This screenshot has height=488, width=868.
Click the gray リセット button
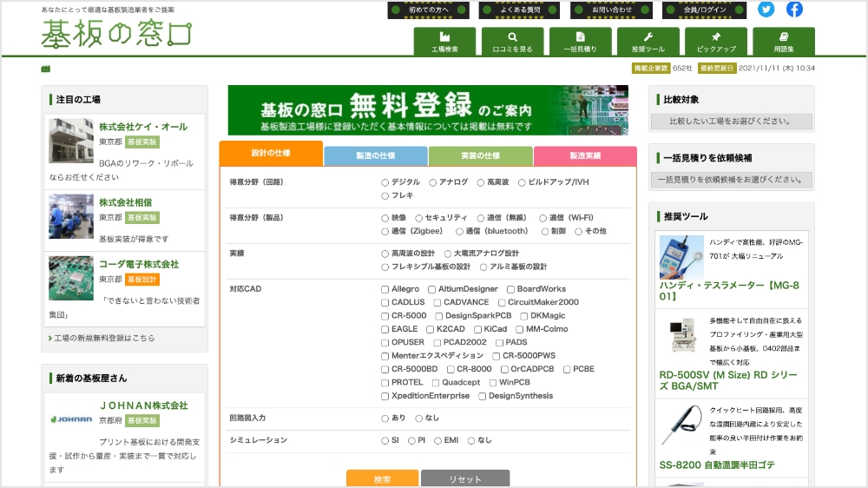coord(465,478)
